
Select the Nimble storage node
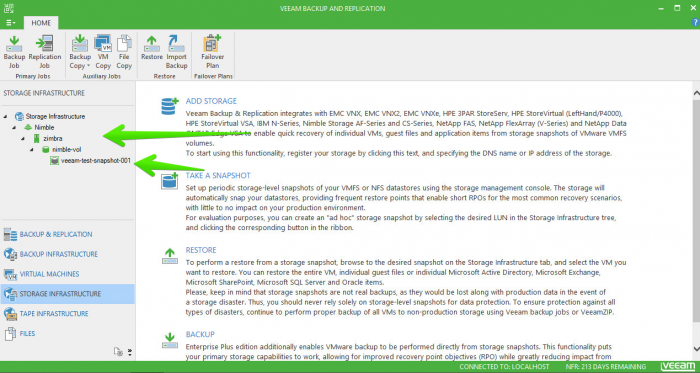pos(44,128)
